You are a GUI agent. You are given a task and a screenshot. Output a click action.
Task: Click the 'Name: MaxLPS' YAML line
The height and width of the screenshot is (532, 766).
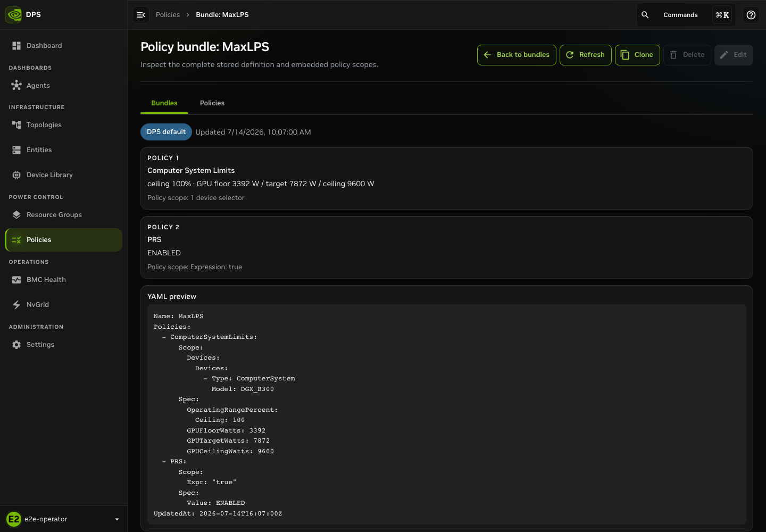click(178, 317)
